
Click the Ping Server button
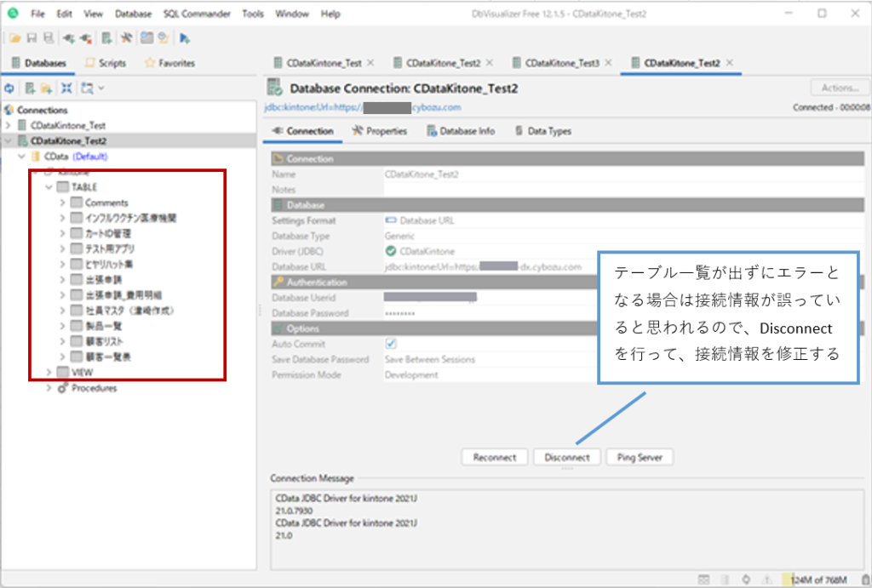pos(640,458)
